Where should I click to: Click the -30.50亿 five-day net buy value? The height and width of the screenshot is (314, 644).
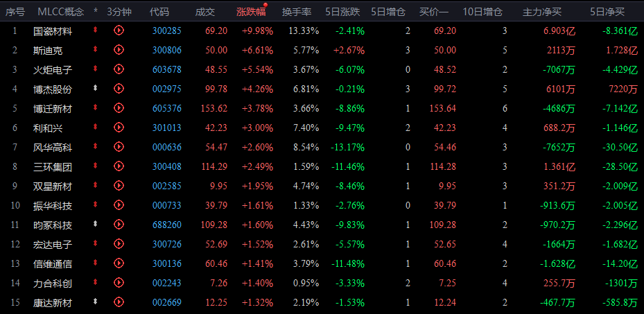pos(620,148)
